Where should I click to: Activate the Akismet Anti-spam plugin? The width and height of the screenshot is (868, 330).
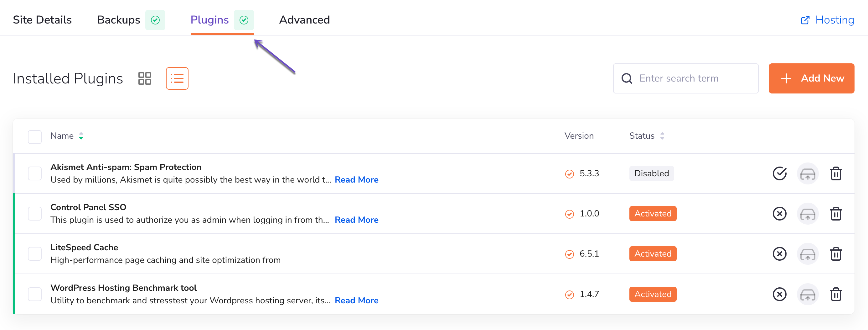tap(779, 173)
